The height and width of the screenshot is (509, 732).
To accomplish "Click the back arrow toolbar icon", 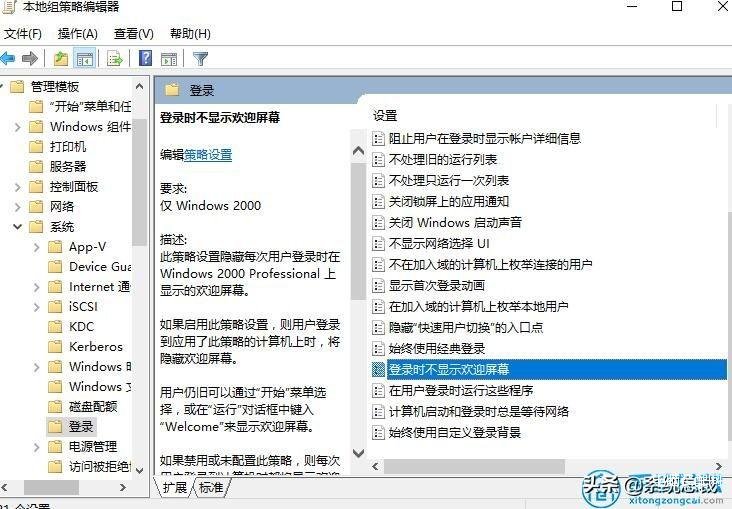I will tap(7, 58).
